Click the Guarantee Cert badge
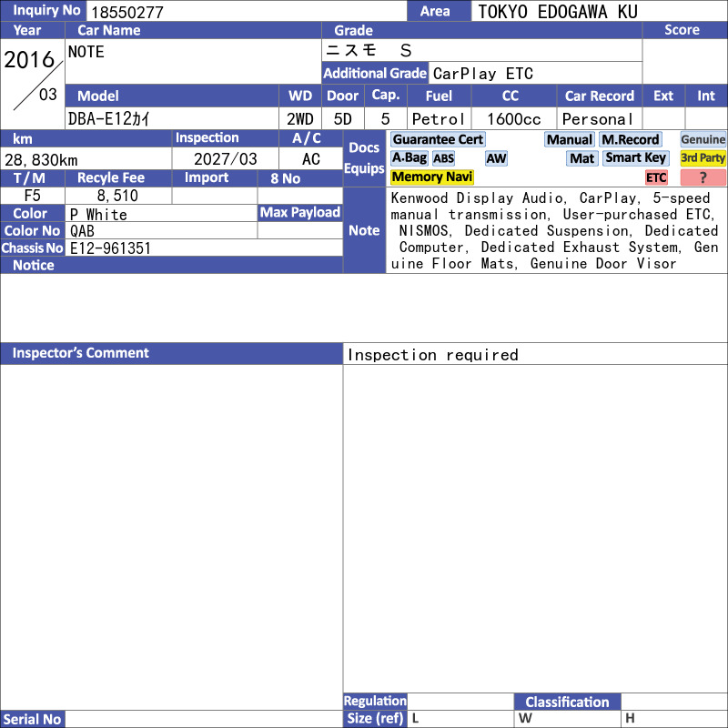The image size is (728, 728). [x=438, y=139]
